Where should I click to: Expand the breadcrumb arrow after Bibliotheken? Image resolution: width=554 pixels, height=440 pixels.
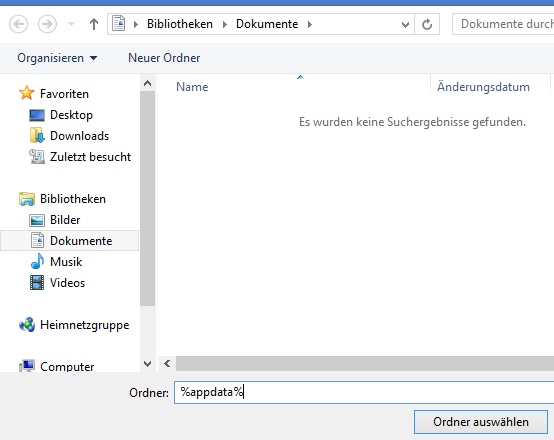[x=225, y=24]
